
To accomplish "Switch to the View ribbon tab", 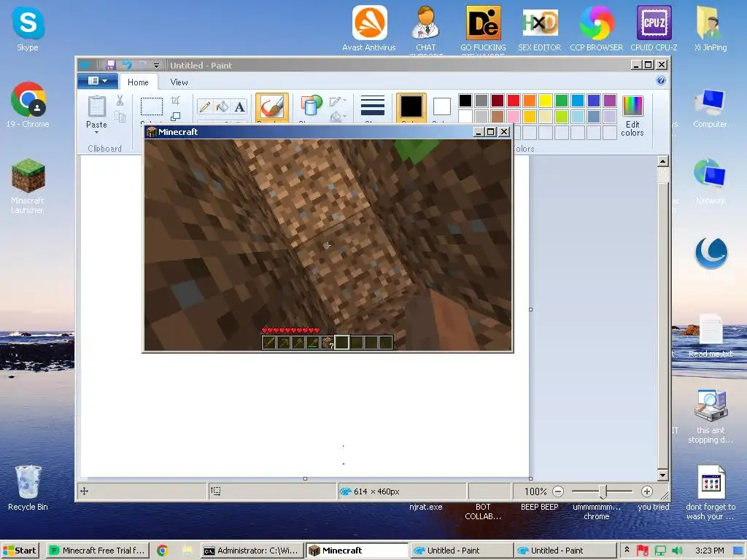I will (179, 82).
